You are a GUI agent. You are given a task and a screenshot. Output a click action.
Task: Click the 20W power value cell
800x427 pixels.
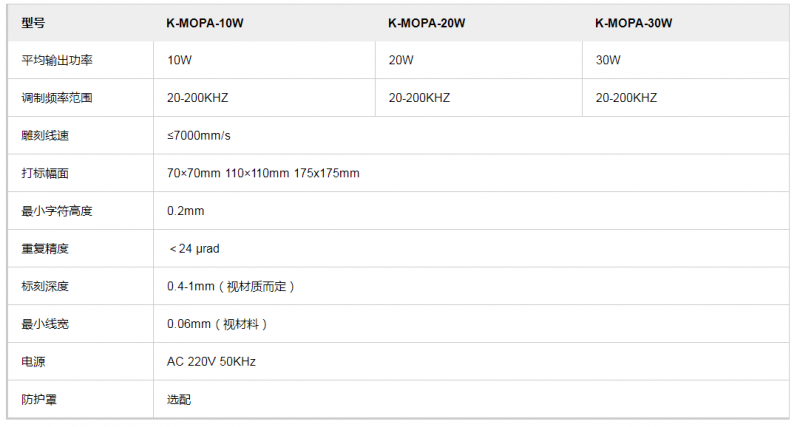(400, 60)
